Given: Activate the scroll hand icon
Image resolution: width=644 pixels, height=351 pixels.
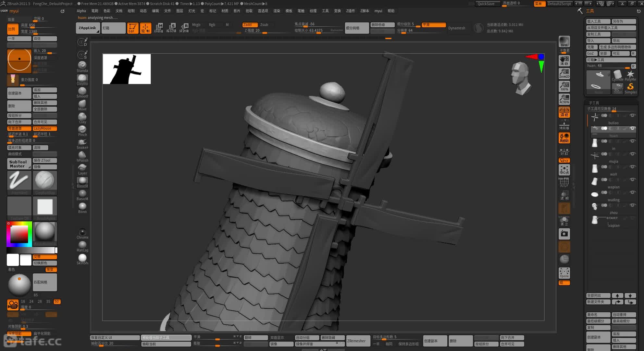Looking at the screenshot, I should coord(564,60).
